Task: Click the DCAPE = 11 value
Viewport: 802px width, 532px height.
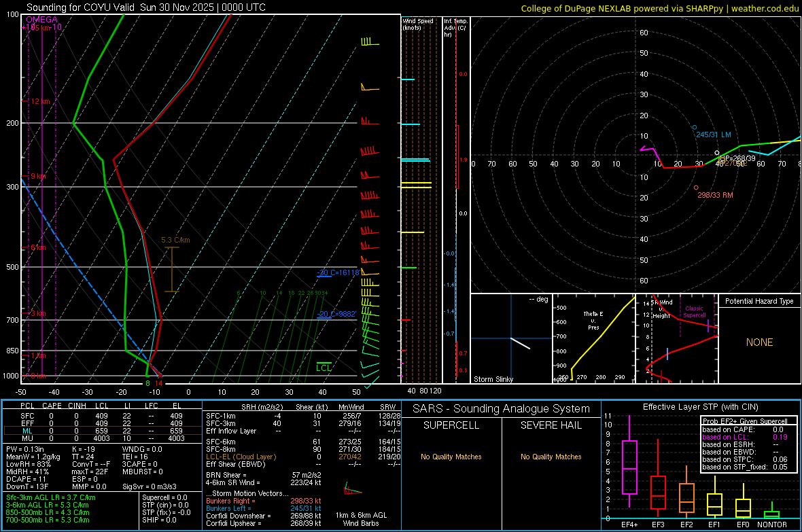Action: click(x=26, y=479)
